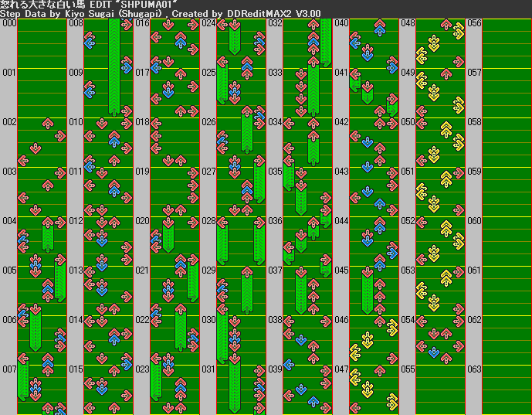Select the yellow left arrow in measure 051
Image resolution: width=532 pixels, height=415 pixels.
click(x=422, y=192)
